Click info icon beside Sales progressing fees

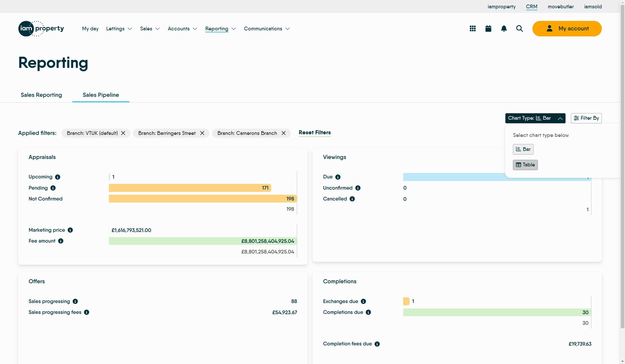(x=87, y=312)
